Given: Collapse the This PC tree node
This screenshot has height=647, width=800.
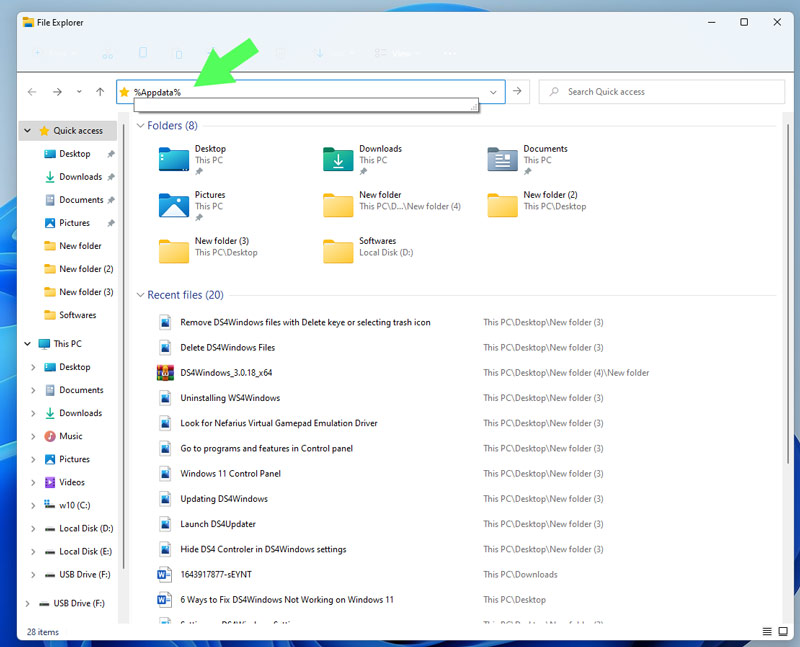Looking at the screenshot, I should (28, 344).
